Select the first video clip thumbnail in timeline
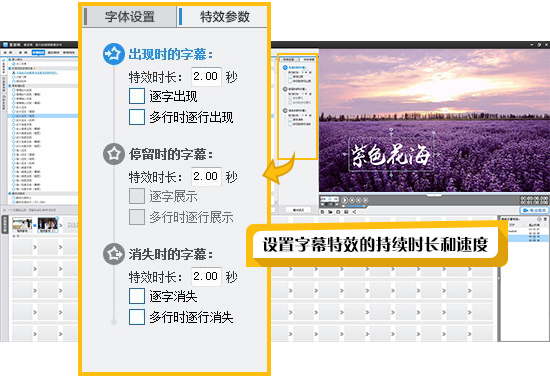550x378 pixels. point(22,224)
